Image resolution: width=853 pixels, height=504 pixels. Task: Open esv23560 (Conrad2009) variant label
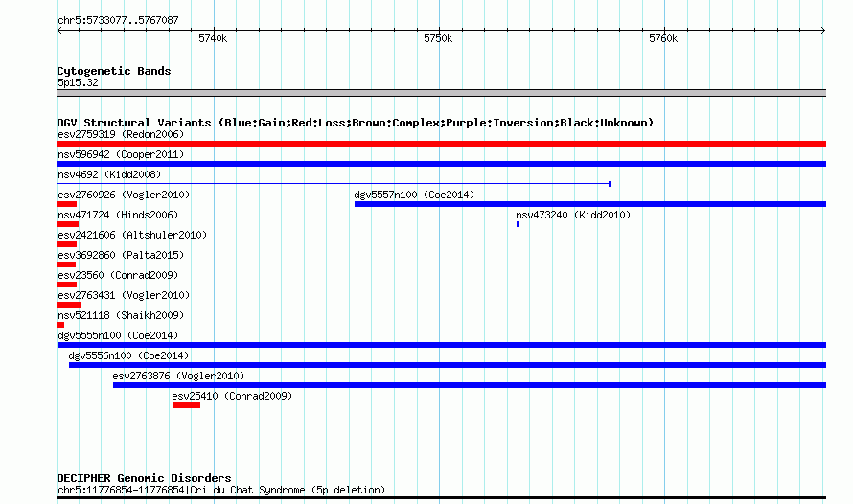(118, 275)
